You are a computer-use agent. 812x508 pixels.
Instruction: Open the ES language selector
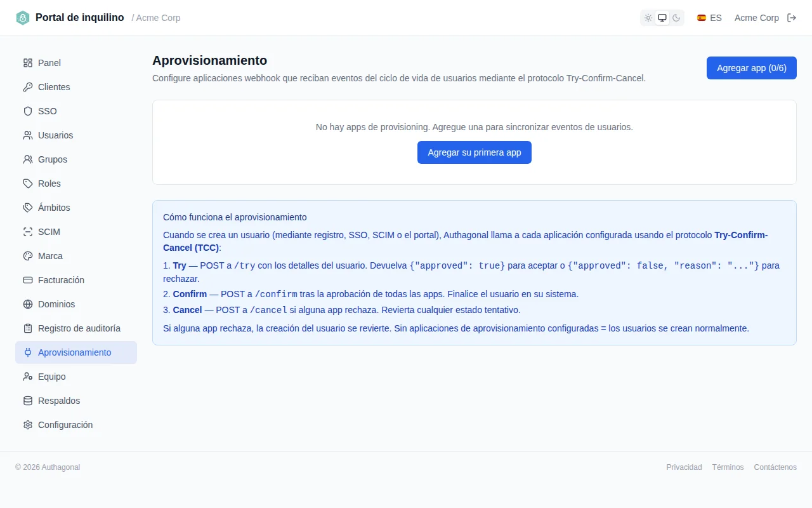(x=709, y=18)
